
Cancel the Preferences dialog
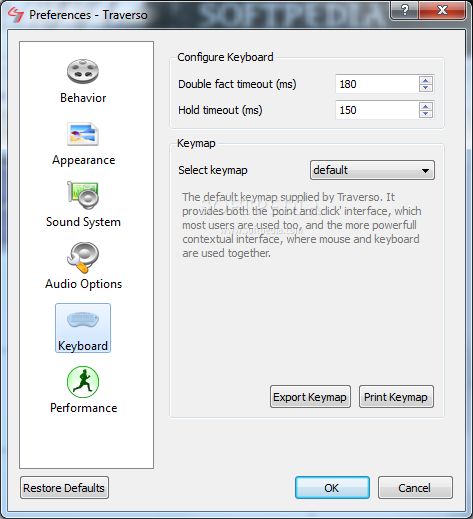point(415,488)
